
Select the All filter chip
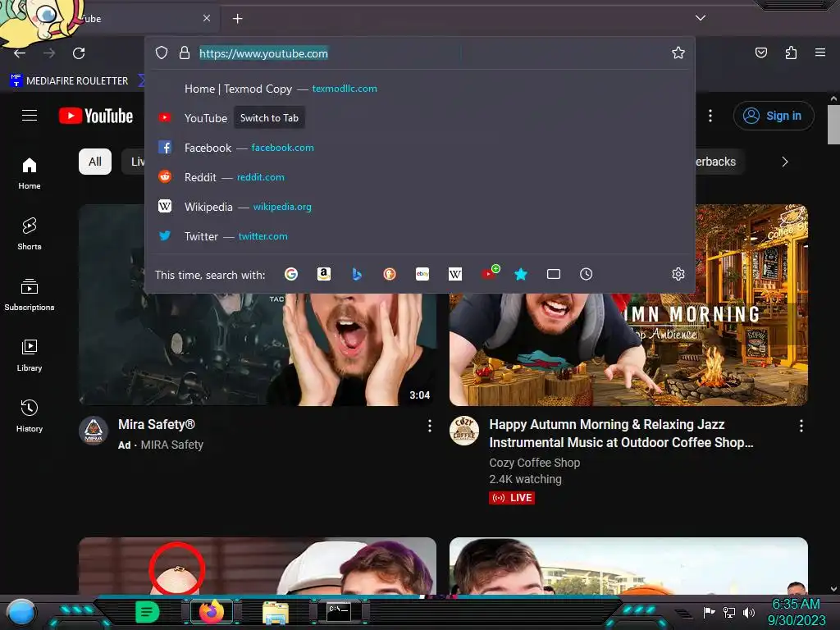[95, 162]
